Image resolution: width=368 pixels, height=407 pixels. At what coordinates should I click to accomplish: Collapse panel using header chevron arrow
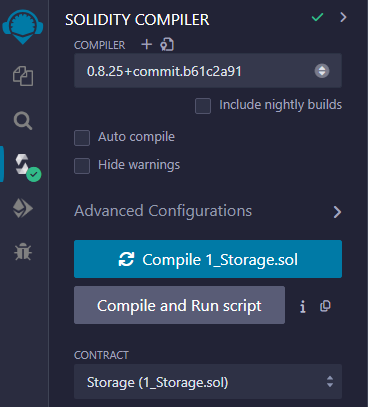pyautogui.click(x=343, y=17)
